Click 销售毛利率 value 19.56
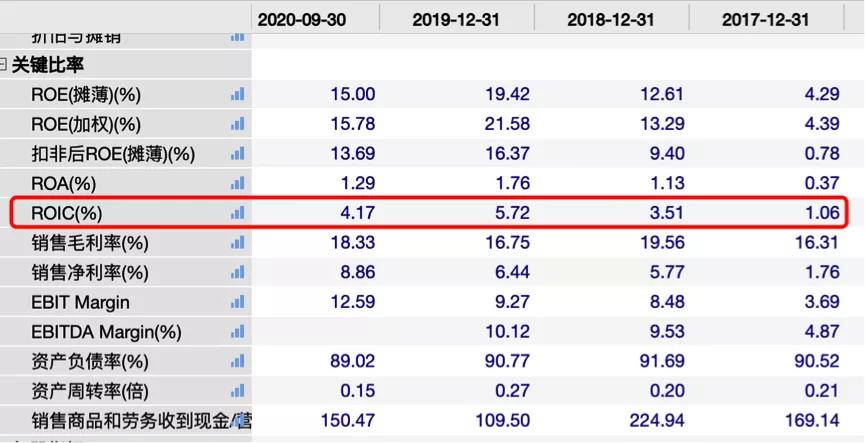The height and width of the screenshot is (443, 865). [x=662, y=242]
